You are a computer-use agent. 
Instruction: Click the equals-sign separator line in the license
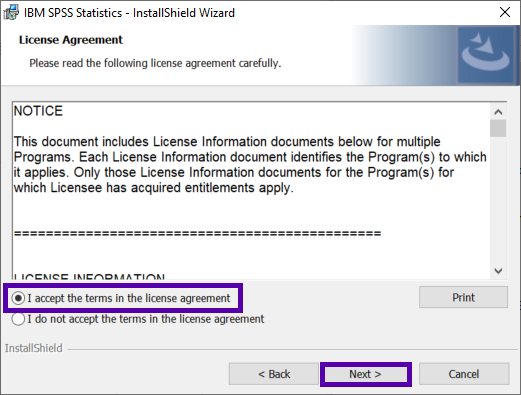[x=197, y=233]
